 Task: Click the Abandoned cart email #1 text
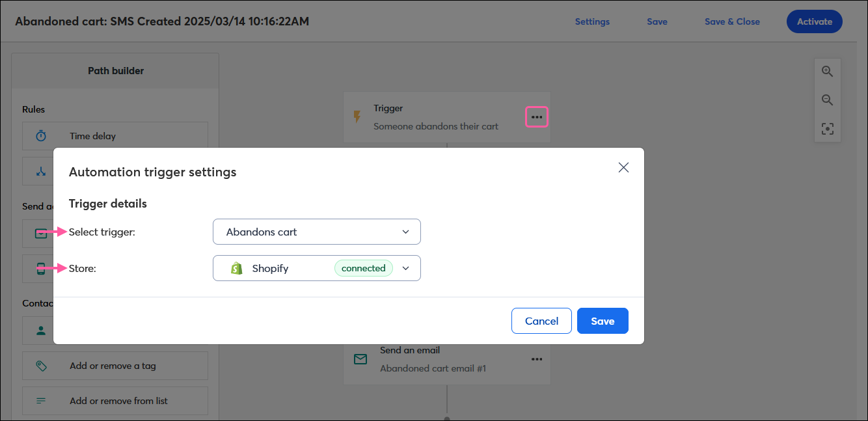433,368
